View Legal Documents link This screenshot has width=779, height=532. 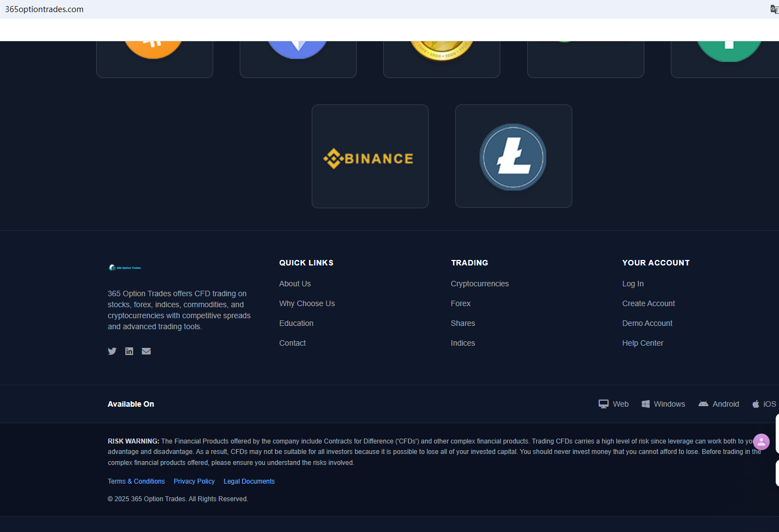(x=249, y=481)
